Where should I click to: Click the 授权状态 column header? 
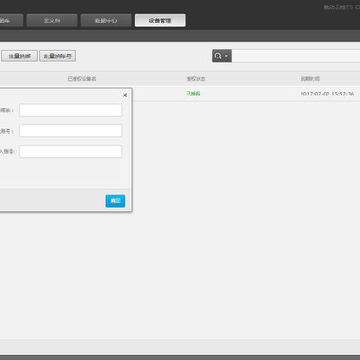[196, 79]
